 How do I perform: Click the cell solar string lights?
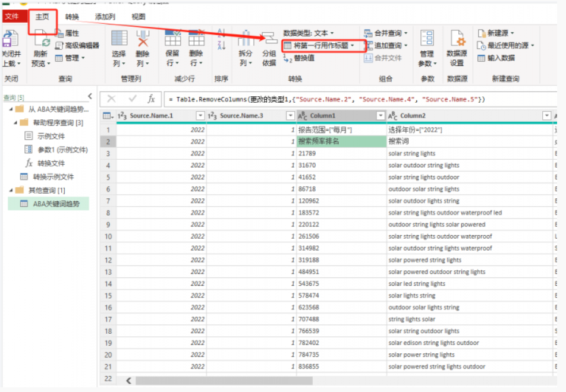(x=470, y=154)
